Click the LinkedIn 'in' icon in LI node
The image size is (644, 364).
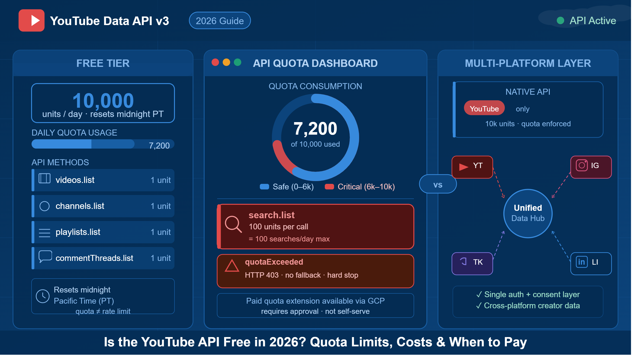tap(582, 262)
